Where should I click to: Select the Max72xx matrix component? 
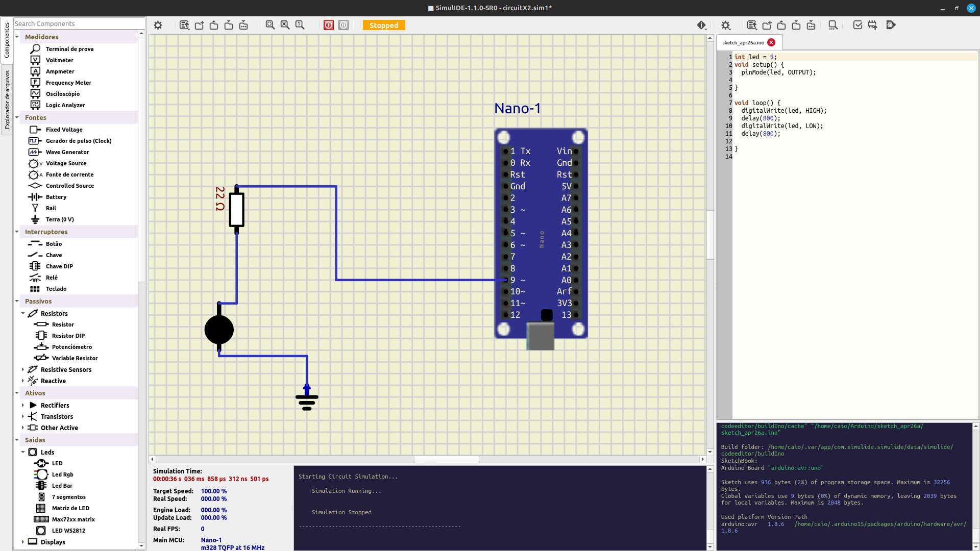point(73,519)
